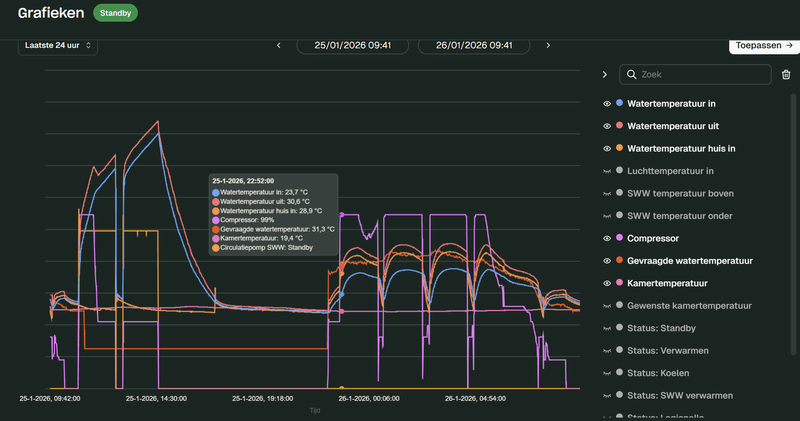Screen dimensions: 800x421
Task: Toggle visibility of Watertemperatuur in
Action: point(607,104)
